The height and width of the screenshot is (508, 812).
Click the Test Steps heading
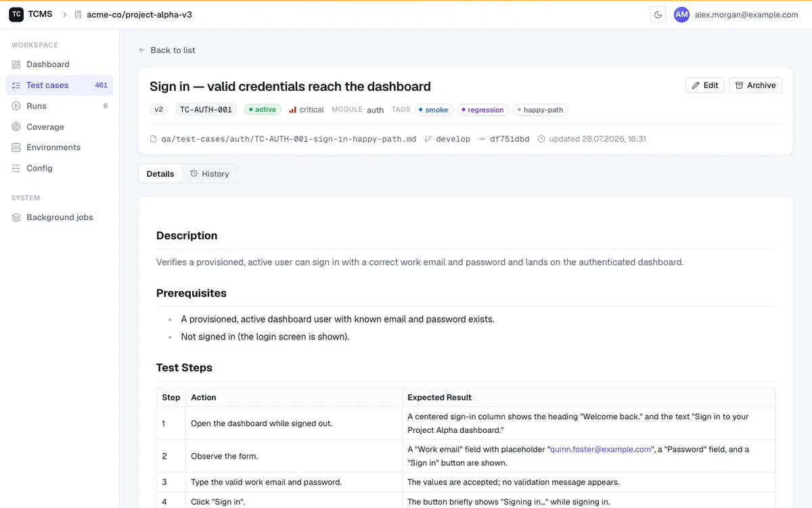[x=184, y=368]
